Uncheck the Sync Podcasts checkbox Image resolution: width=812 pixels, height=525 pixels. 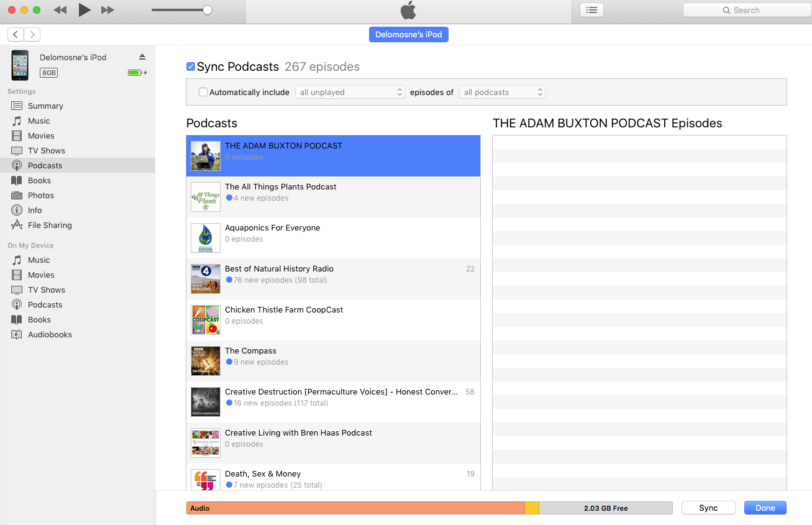[x=191, y=67]
